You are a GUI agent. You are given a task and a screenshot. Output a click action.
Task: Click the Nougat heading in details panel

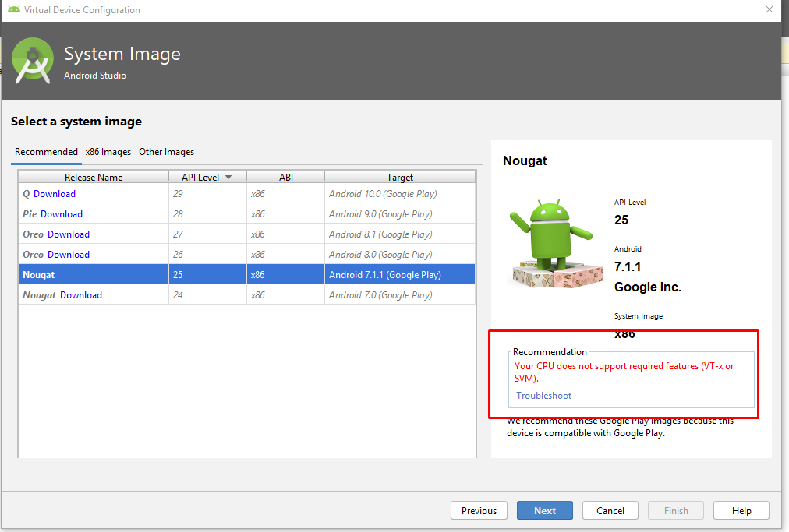click(x=525, y=161)
